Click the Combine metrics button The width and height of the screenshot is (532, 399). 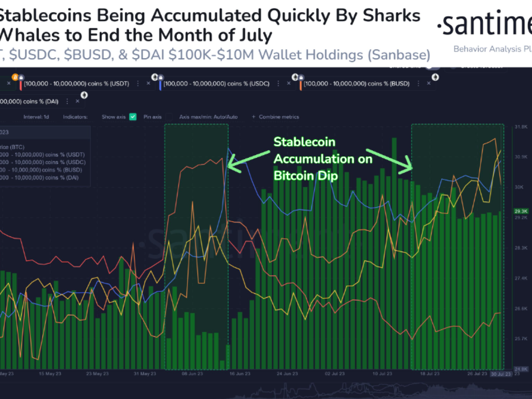[275, 117]
